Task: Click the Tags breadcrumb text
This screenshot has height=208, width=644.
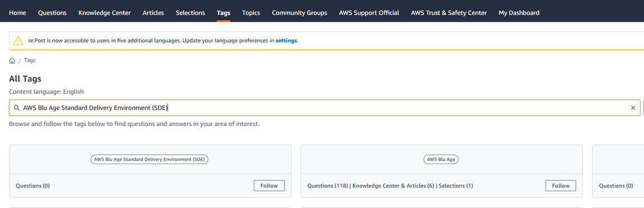Action: (x=30, y=60)
